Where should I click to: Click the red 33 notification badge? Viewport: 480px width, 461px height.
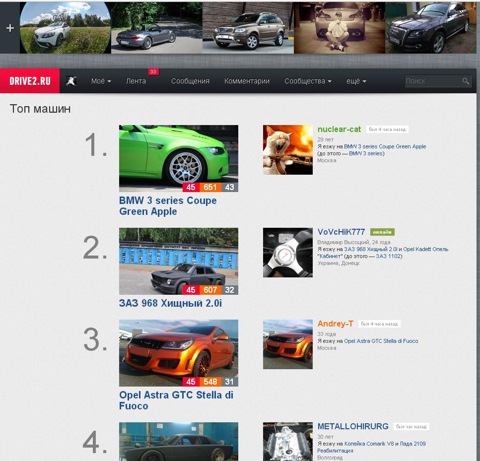[x=153, y=72]
